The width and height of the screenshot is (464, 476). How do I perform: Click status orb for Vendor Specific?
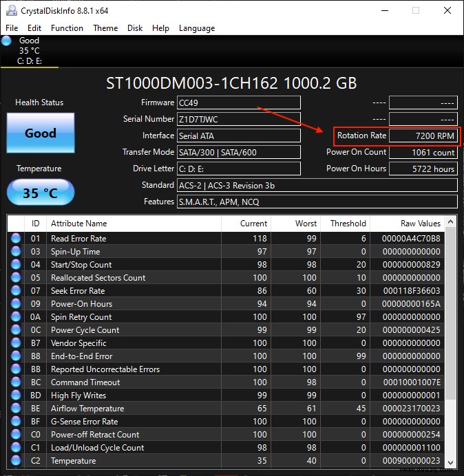(x=16, y=343)
